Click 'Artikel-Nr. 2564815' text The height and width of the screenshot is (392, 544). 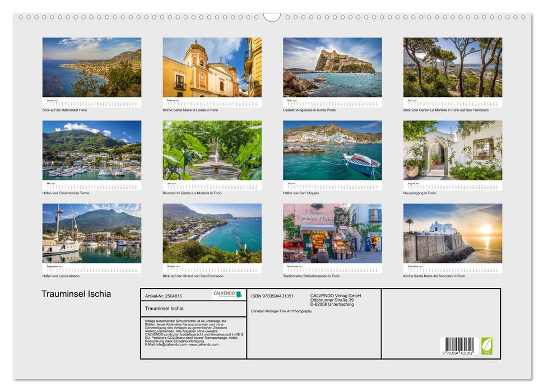coord(164,296)
